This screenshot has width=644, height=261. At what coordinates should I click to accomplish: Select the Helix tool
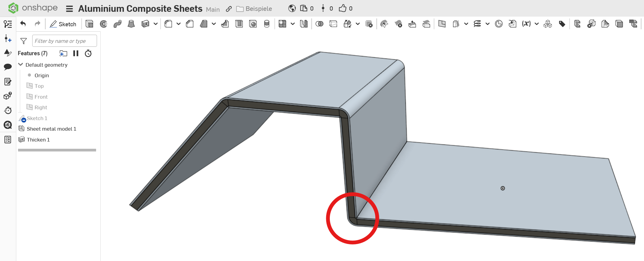coord(477,24)
